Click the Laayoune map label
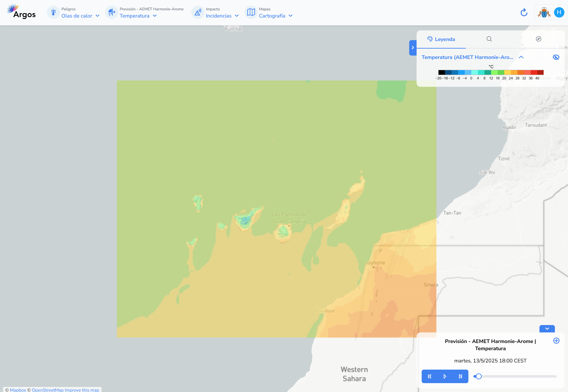Screen dimensions: 568x392 tap(373, 263)
